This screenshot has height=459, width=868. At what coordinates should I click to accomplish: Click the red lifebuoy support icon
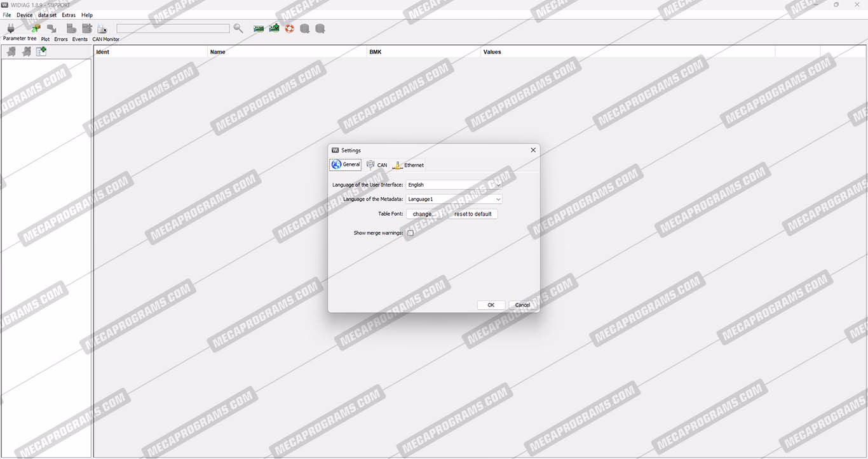(x=290, y=29)
